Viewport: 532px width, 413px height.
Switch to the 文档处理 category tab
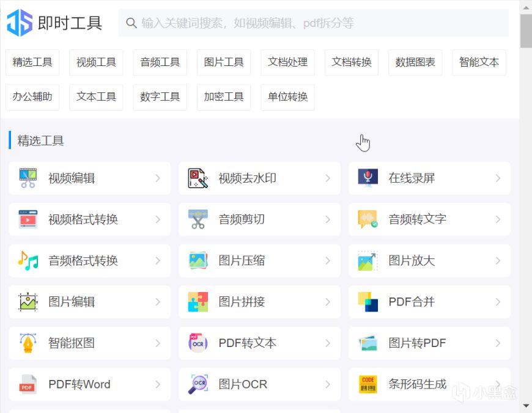point(288,62)
